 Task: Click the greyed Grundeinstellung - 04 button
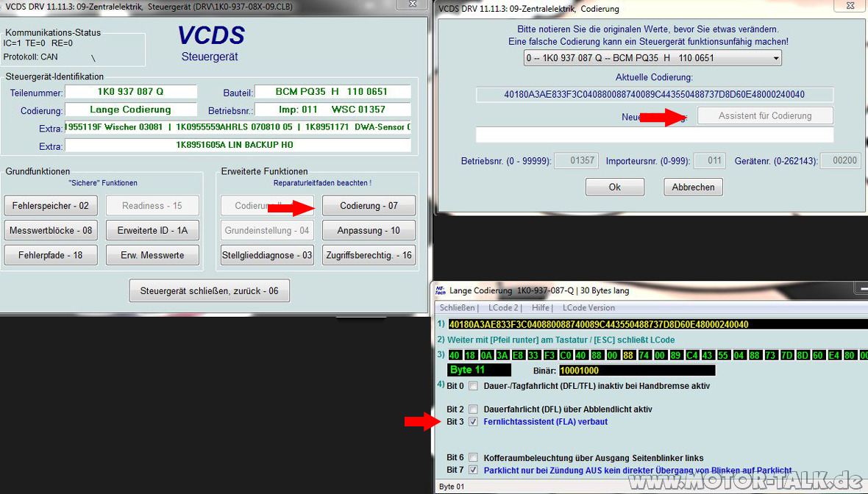267,230
